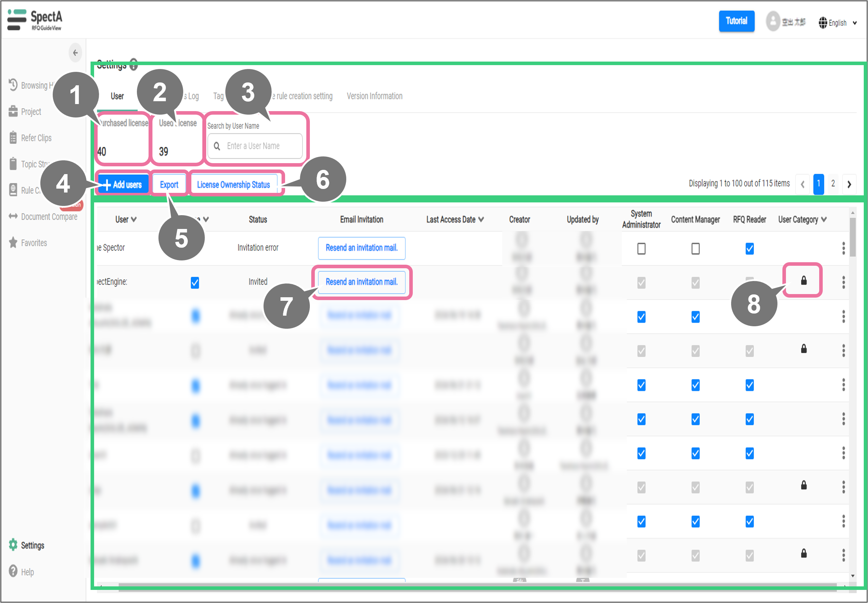868x603 pixels.
Task: Check Content Manager for the Spector user
Action: (x=695, y=249)
